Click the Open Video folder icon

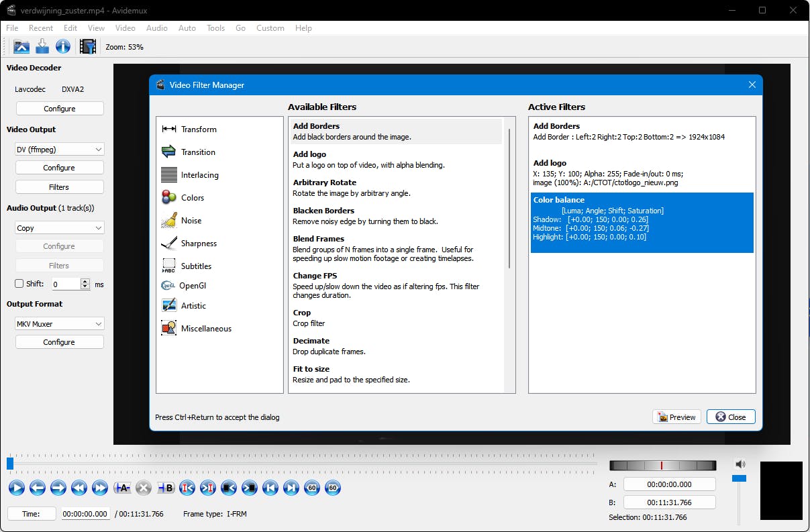coord(21,46)
